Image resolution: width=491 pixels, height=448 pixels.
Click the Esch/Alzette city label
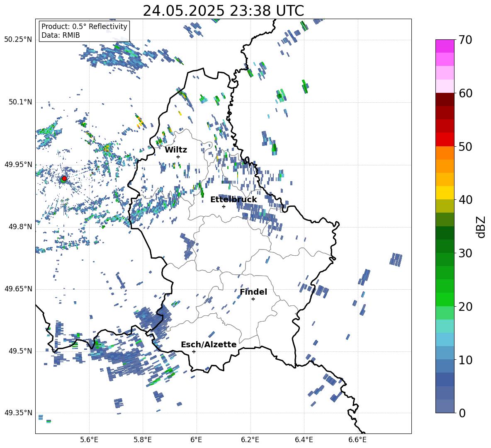(209, 344)
